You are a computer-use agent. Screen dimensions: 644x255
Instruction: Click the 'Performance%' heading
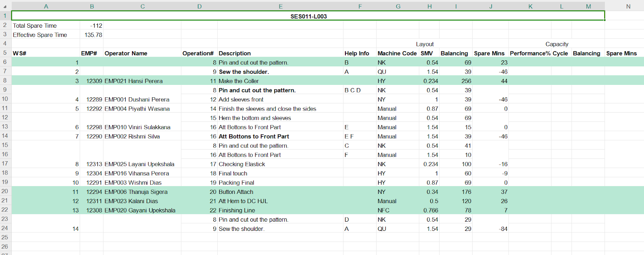click(530, 53)
